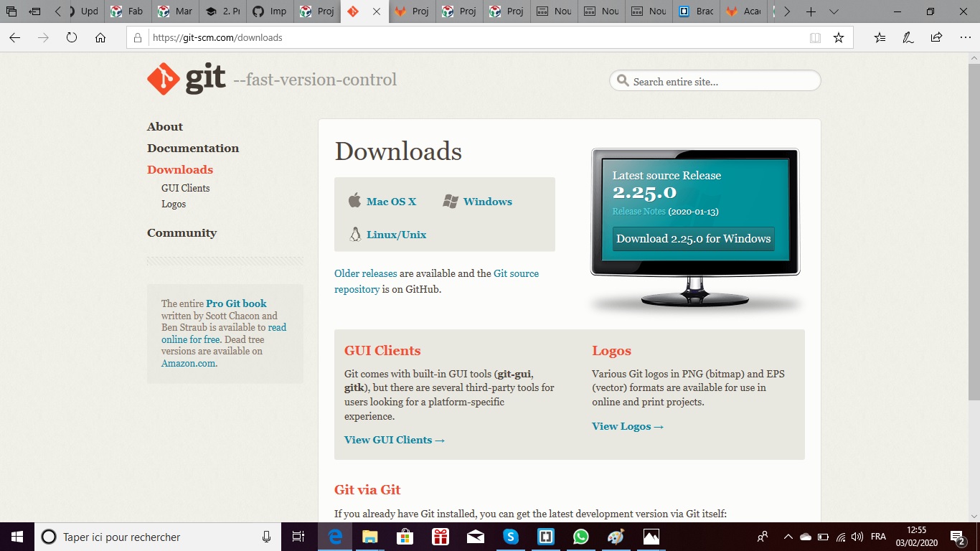Focus the Search entire site field
The width and height of the screenshot is (980, 551).
click(x=715, y=81)
